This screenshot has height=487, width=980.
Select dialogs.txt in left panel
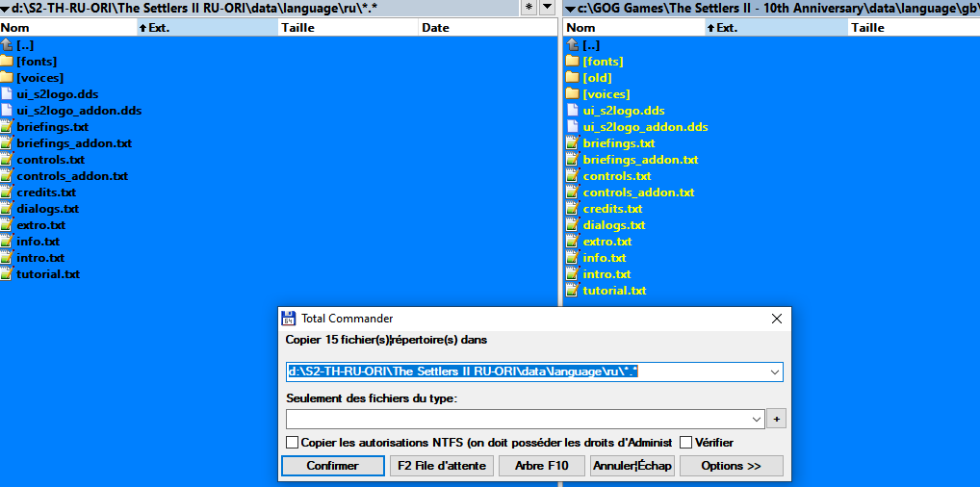click(x=48, y=208)
